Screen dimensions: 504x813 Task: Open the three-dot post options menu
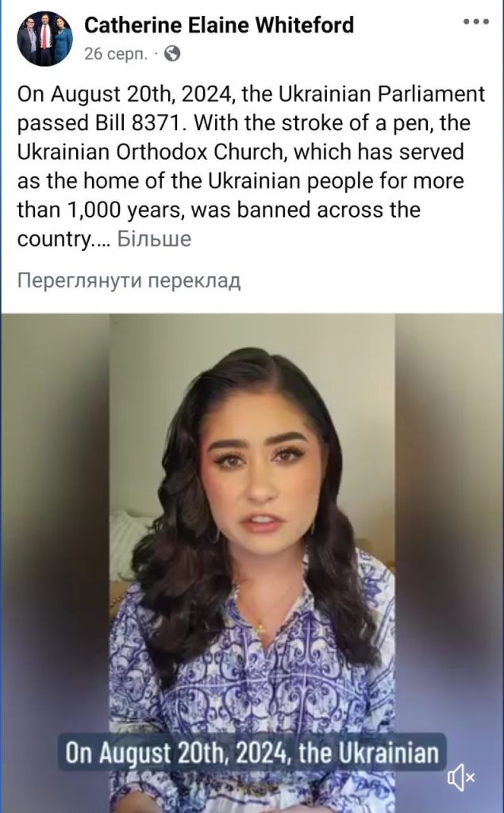pyautogui.click(x=476, y=21)
